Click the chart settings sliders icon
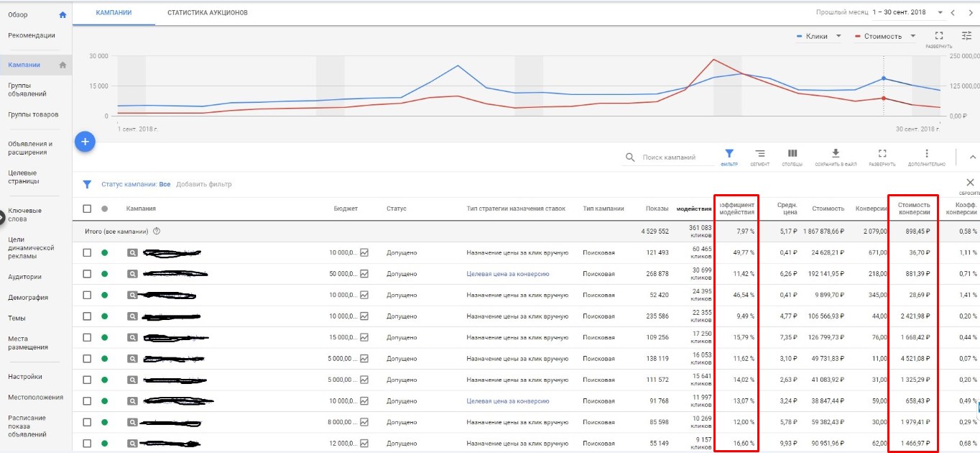The image size is (980, 453). click(966, 36)
